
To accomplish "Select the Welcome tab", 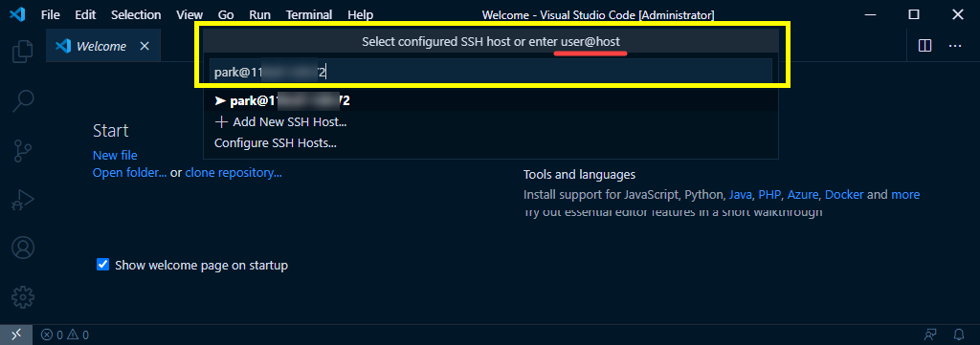I will click(103, 46).
